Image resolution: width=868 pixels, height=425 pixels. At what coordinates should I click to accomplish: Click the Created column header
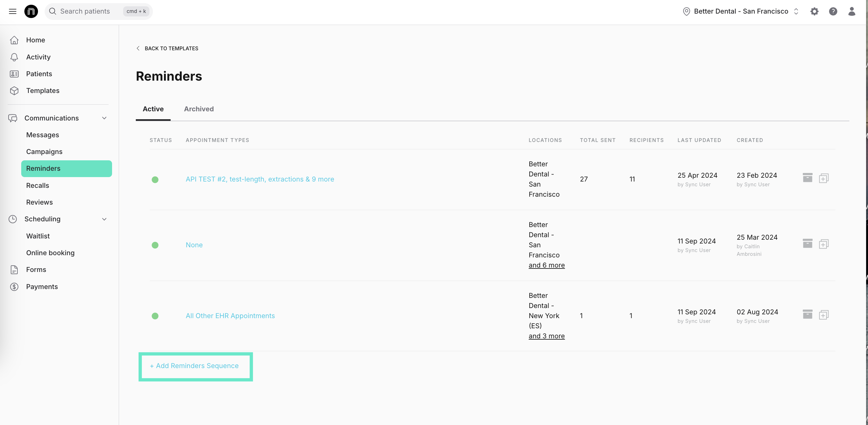[750, 140]
